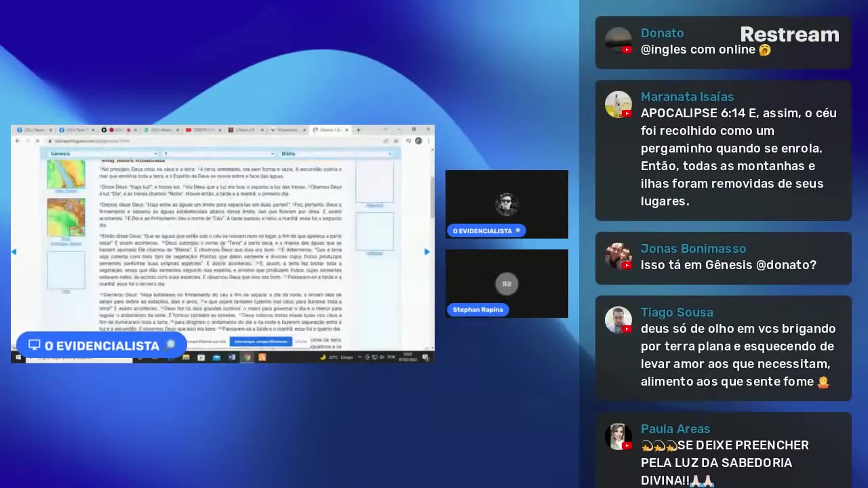Open the Gênesis book dropdown
The height and width of the screenshot is (488, 868).
[103, 154]
